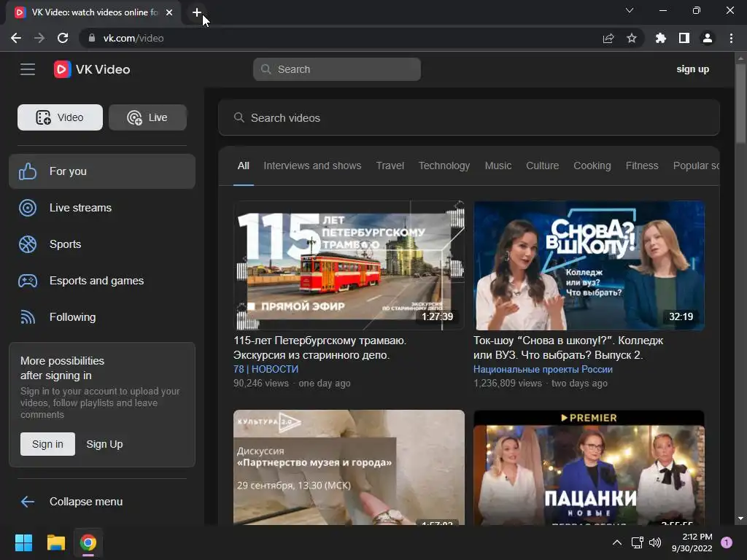The height and width of the screenshot is (560, 747).
Task: Switch to the Music tab
Action: (498, 166)
